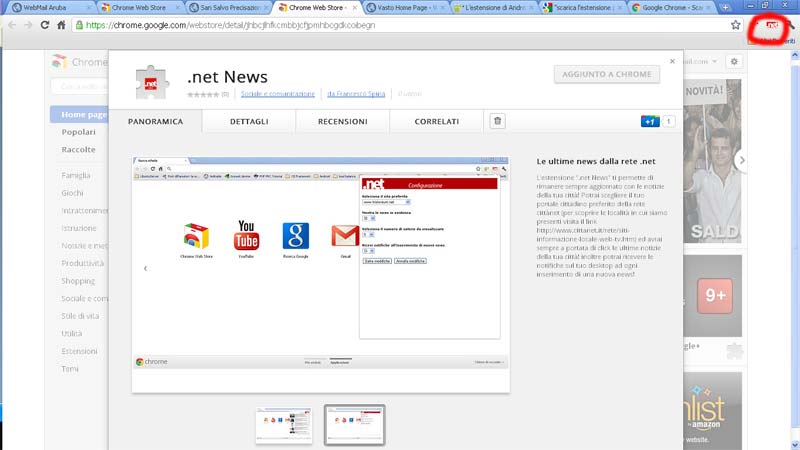Bookmark this page with the star icon
Image resolution: width=800 pixels, height=450 pixels.
point(736,24)
